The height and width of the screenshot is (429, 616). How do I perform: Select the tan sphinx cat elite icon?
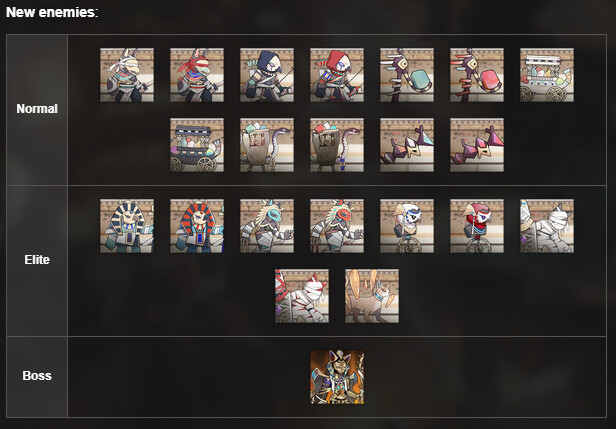(372, 296)
